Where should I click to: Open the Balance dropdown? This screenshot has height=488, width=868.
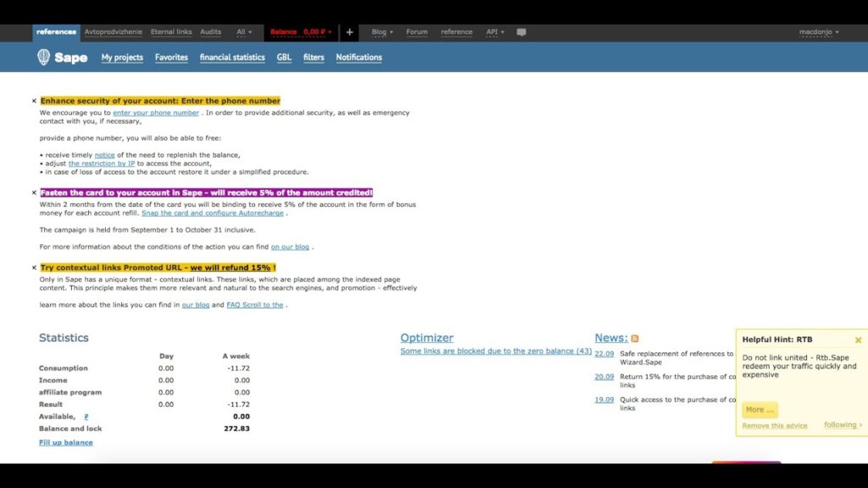coord(301,32)
